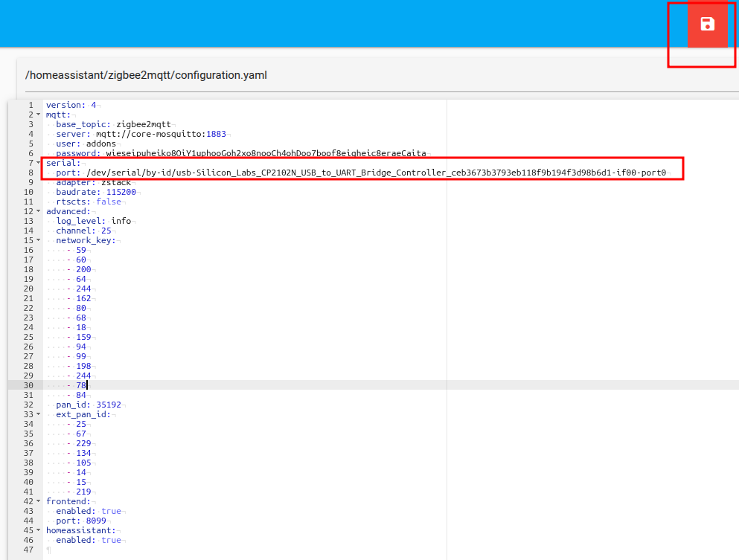Place cursor on channel value 25
The height and width of the screenshot is (560, 739).
(x=106, y=231)
